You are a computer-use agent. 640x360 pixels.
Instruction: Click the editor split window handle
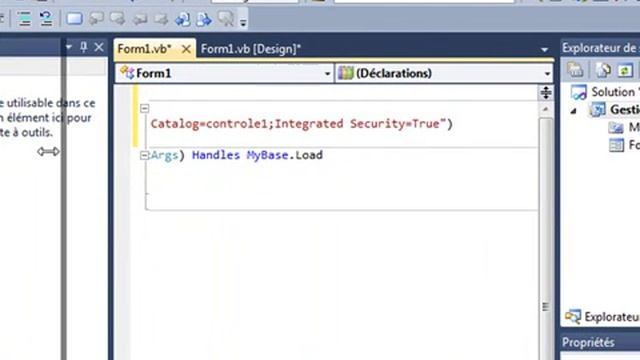tap(546, 93)
